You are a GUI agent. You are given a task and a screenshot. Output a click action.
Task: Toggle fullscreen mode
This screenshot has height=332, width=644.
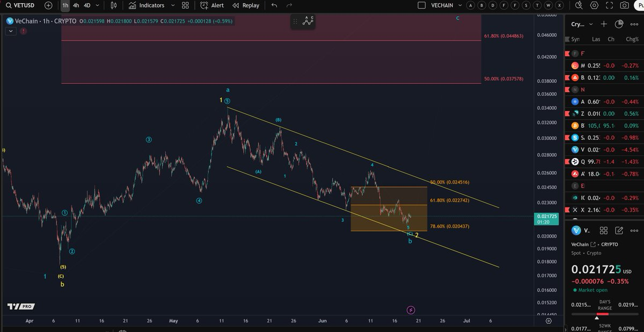(x=609, y=5)
